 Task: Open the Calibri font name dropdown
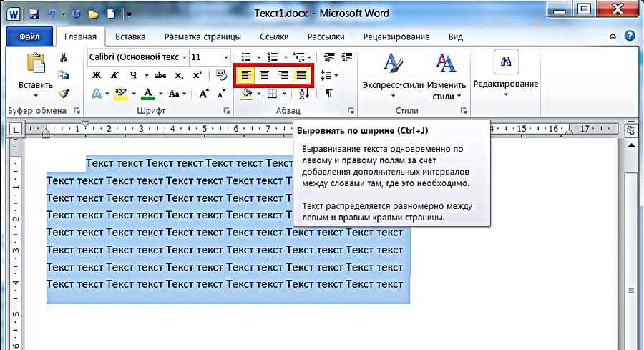185,57
